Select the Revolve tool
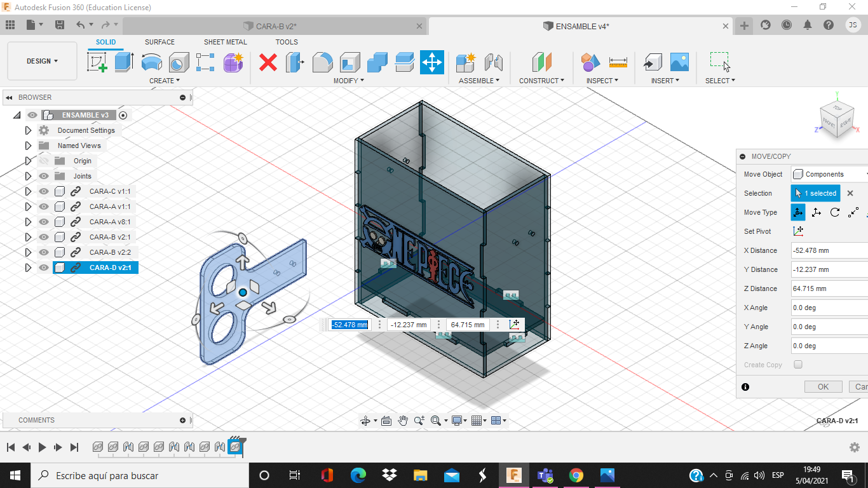Image resolution: width=868 pixels, height=488 pixels. point(151,62)
